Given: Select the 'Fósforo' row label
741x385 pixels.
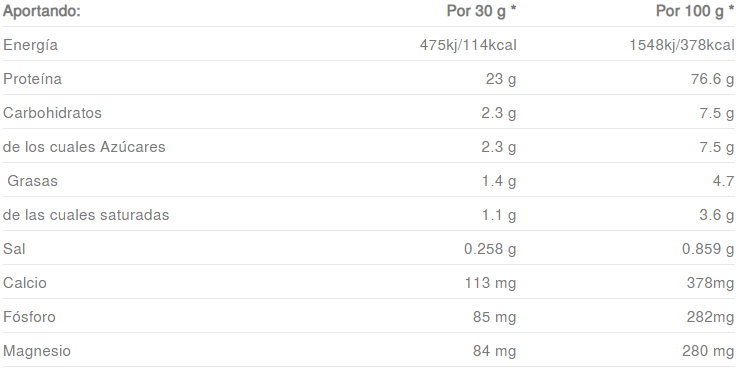Looking at the screenshot, I should pyautogui.click(x=29, y=317).
